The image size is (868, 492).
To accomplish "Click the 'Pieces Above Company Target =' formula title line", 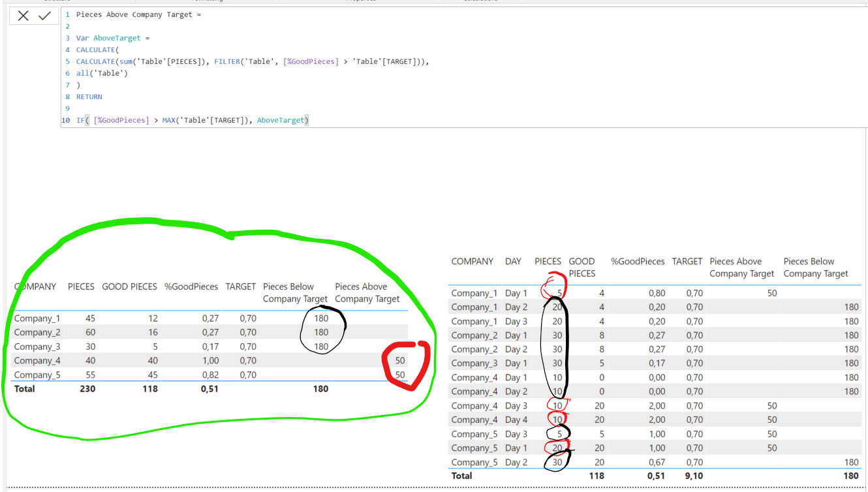I will 139,14.
